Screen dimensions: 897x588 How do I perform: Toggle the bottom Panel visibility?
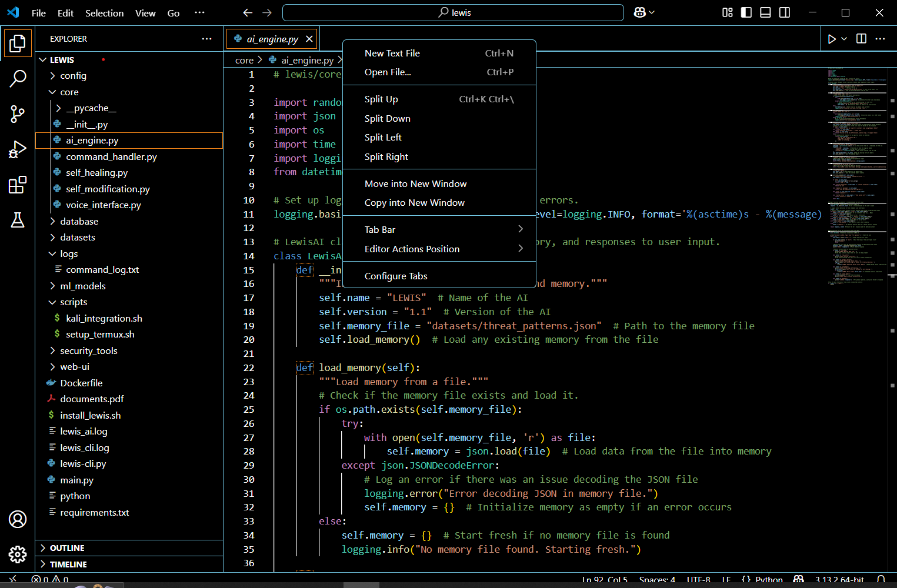pyautogui.click(x=765, y=12)
